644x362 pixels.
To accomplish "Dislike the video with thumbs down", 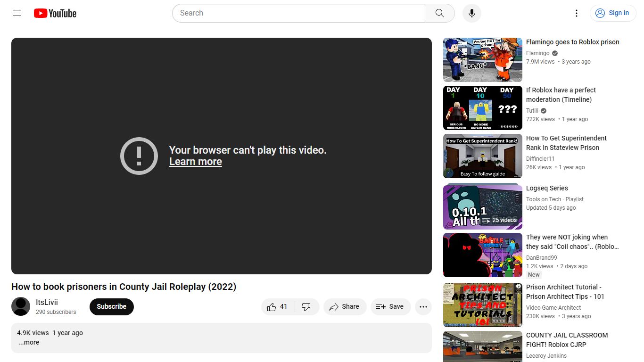I will (x=306, y=307).
